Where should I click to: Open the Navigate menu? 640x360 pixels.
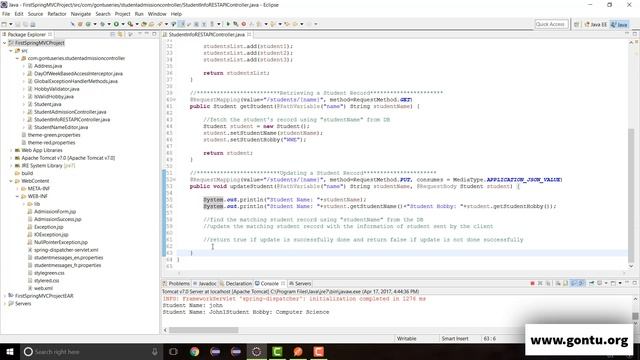pyautogui.click(x=81, y=14)
